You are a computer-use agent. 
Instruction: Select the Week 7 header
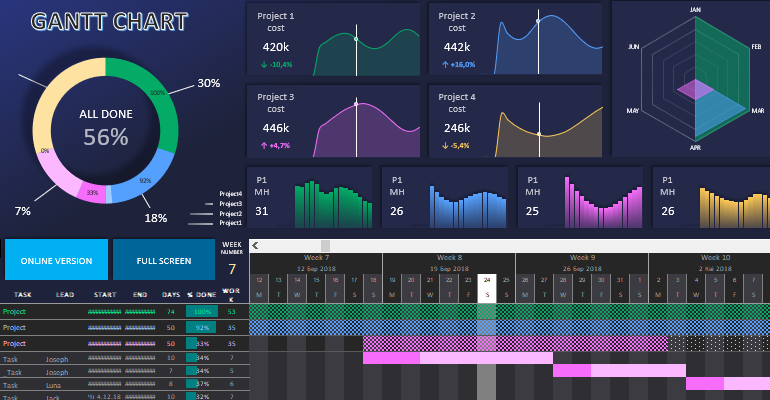[315, 258]
